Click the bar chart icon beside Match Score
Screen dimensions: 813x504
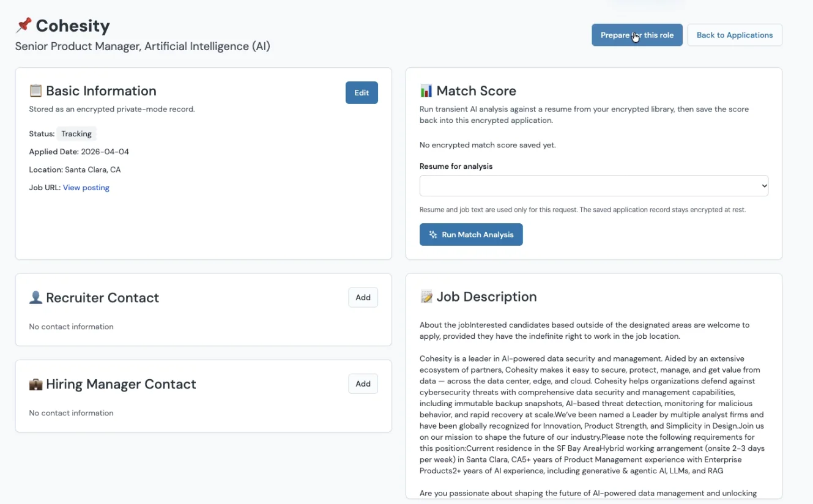click(426, 91)
